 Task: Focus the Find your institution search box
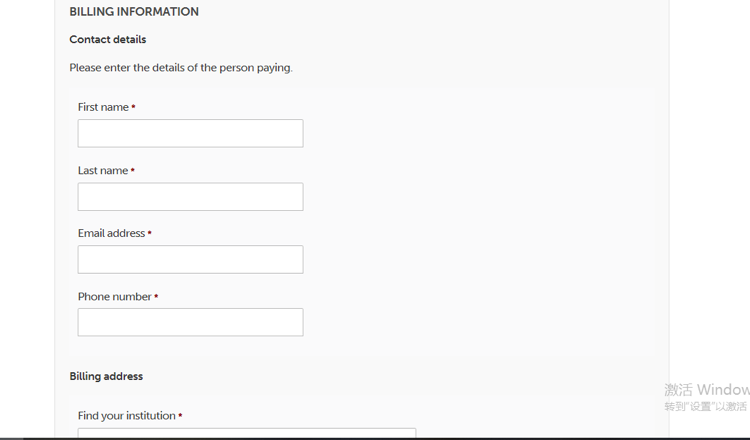pos(246,433)
